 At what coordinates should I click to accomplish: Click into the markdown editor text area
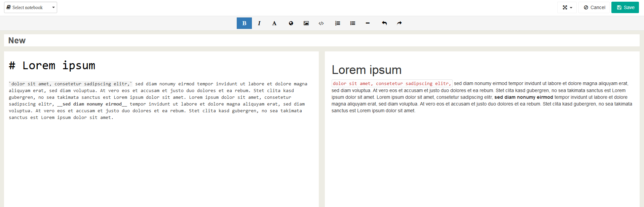click(x=161, y=161)
